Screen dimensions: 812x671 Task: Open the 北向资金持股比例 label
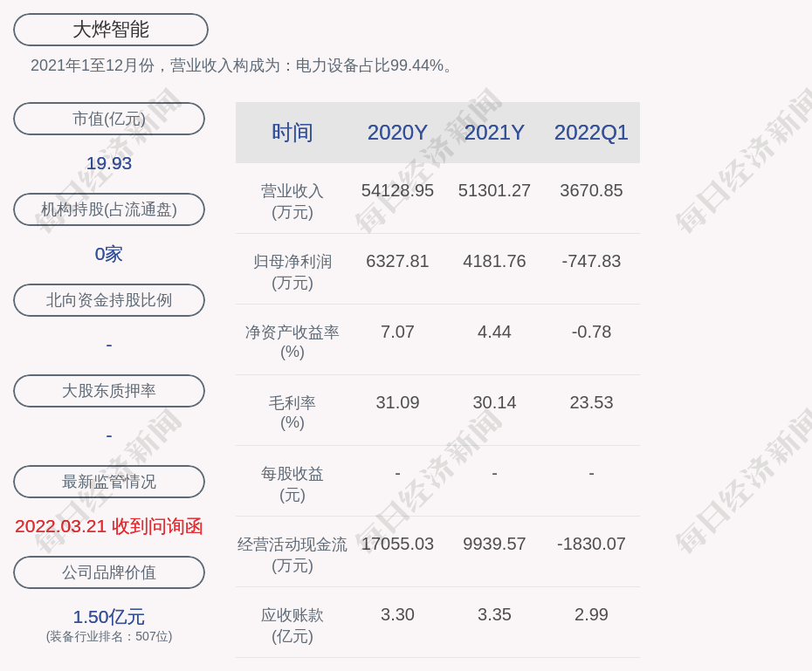109,300
